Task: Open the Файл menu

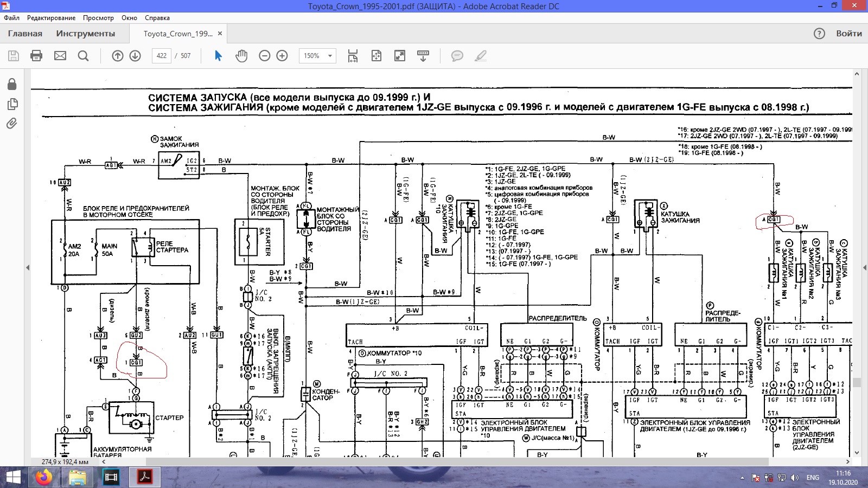Action: [x=11, y=18]
